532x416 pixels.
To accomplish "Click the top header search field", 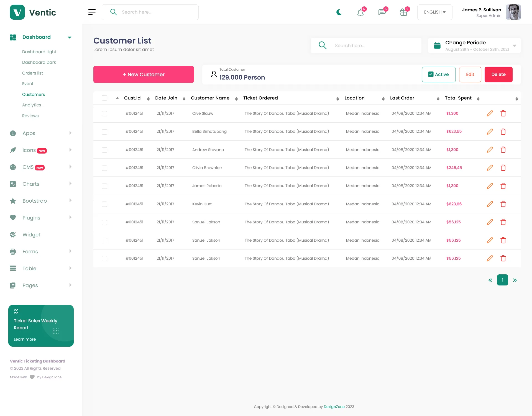I will 150,12.
